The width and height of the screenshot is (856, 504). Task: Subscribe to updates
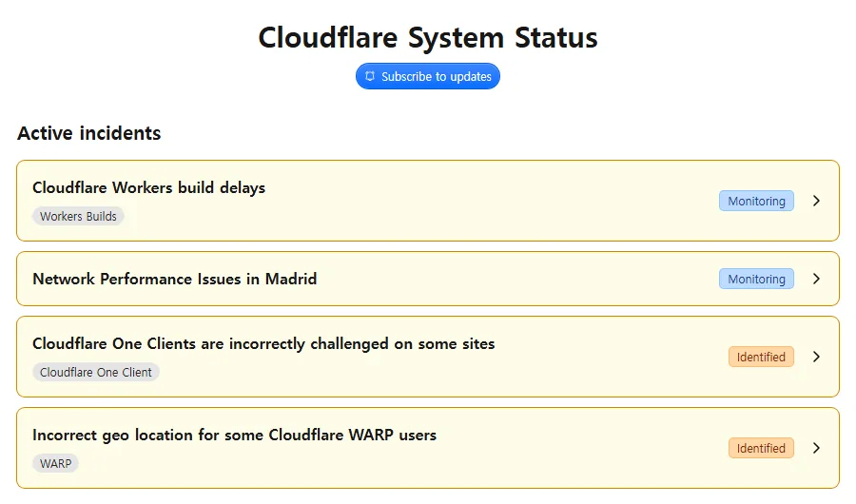tap(428, 76)
